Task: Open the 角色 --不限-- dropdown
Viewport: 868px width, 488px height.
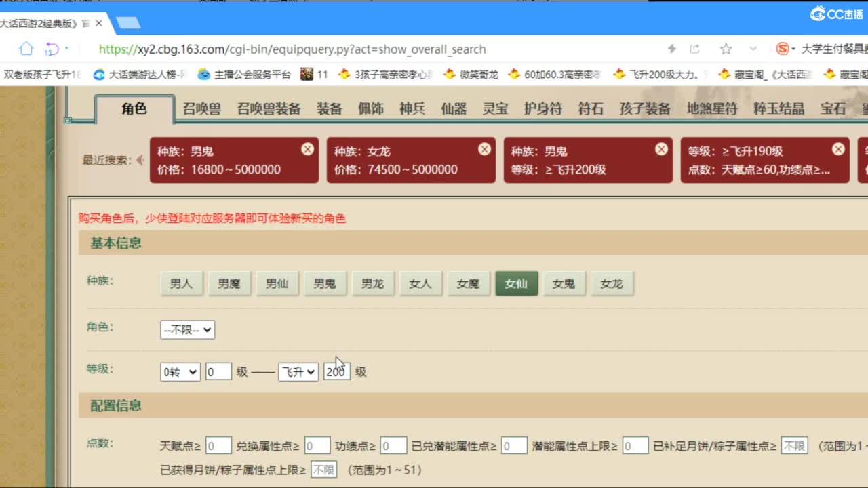Action: [187, 330]
